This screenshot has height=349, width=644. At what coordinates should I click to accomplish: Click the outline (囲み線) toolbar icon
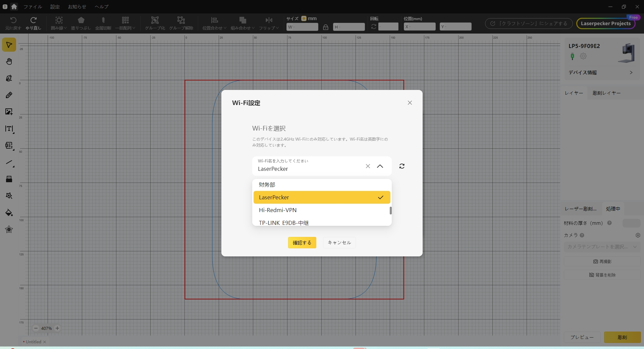[x=59, y=23]
